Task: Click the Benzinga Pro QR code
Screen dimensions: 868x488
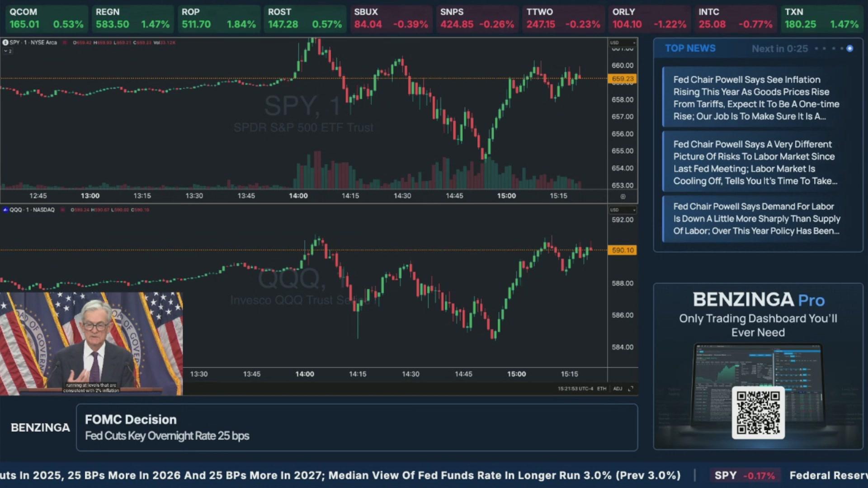Action: pyautogui.click(x=758, y=412)
